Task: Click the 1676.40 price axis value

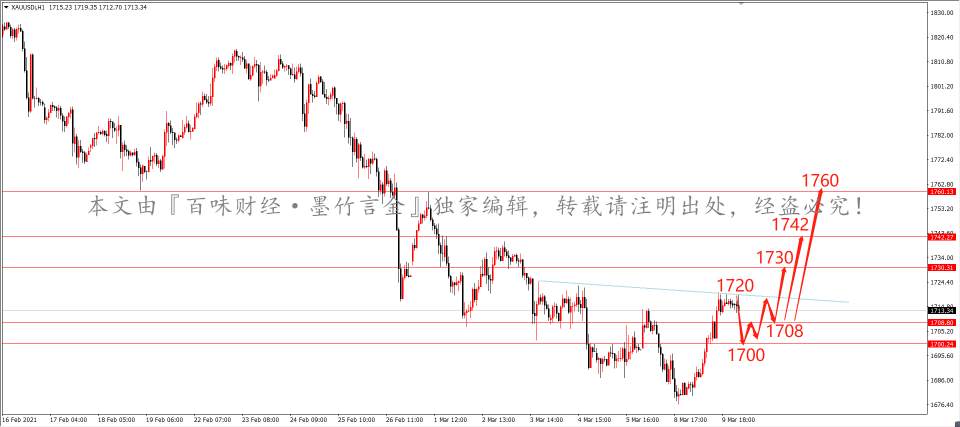Action: (x=943, y=404)
